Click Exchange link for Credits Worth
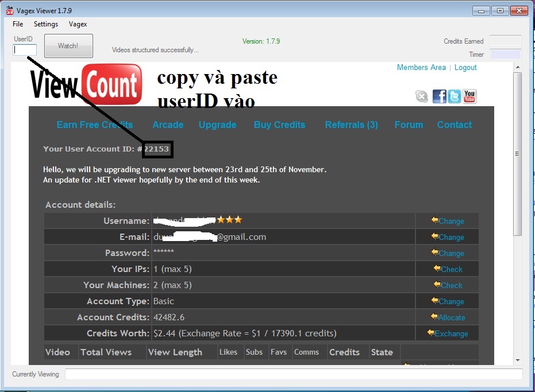 tap(452, 333)
